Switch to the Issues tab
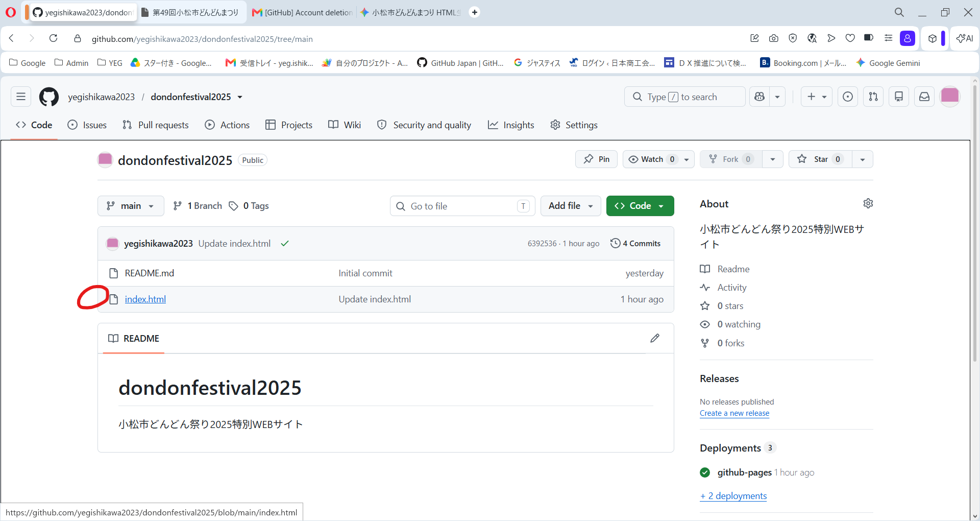980x521 pixels. [87, 125]
